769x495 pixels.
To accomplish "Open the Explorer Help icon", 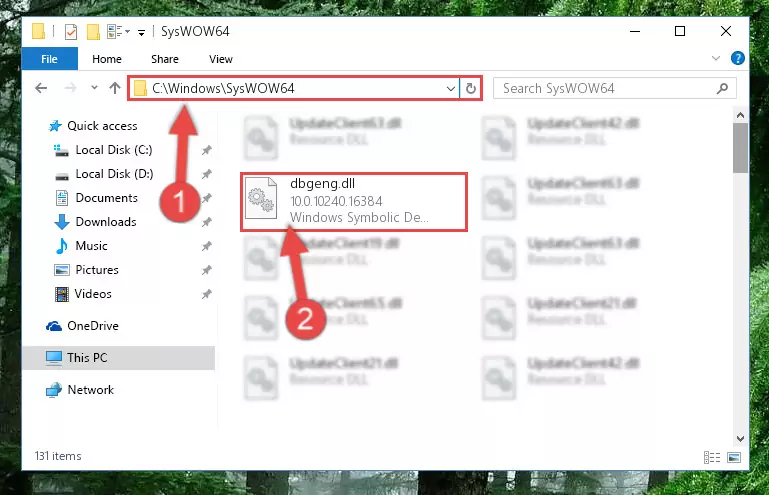I will (x=738, y=58).
